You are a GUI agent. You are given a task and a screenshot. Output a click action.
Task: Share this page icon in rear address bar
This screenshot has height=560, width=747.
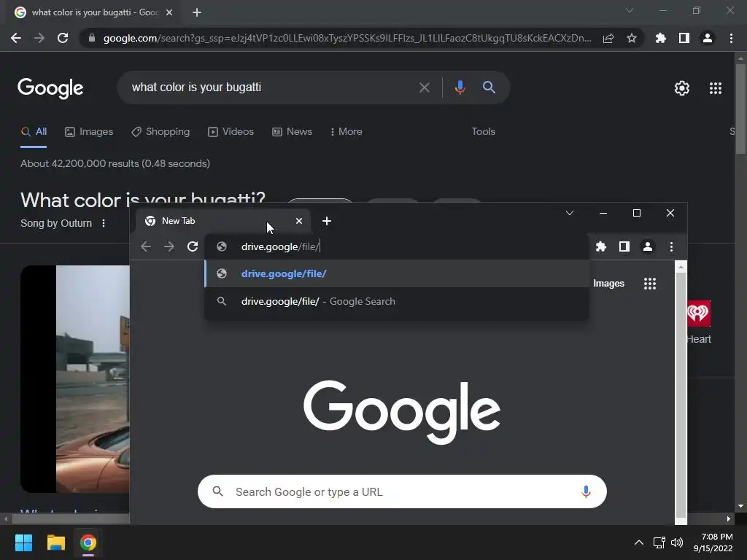[608, 38]
